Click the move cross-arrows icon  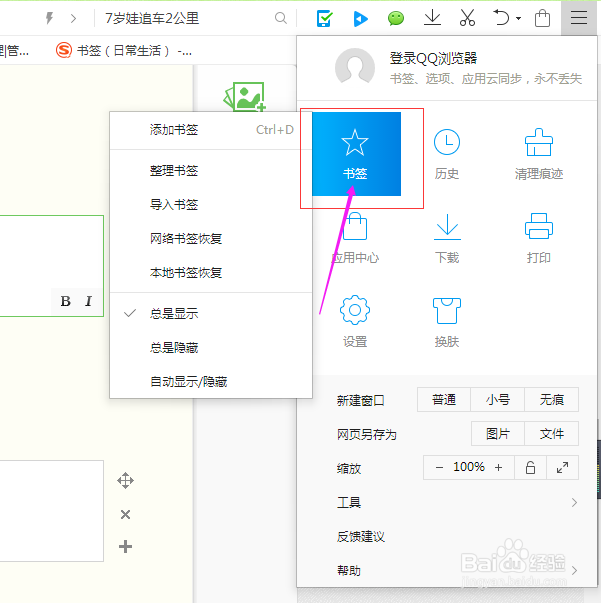(x=125, y=481)
